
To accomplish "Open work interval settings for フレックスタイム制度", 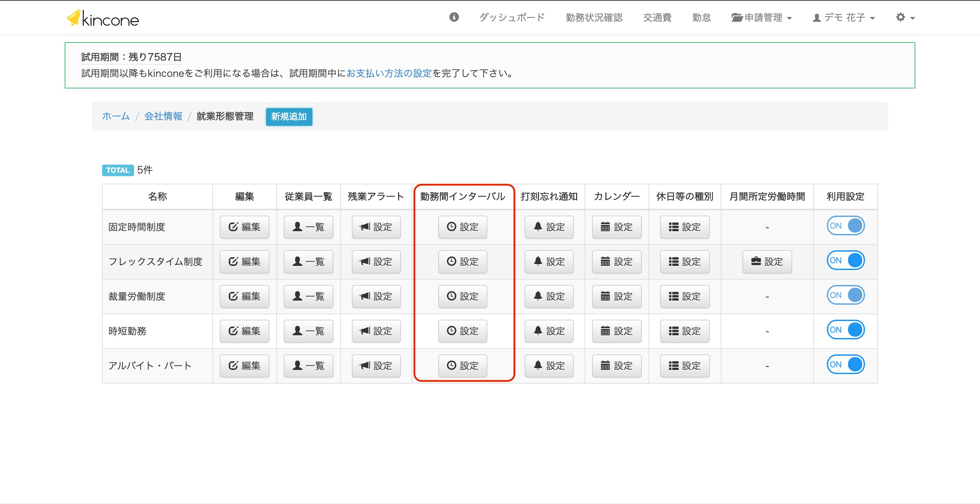I will coord(463,262).
